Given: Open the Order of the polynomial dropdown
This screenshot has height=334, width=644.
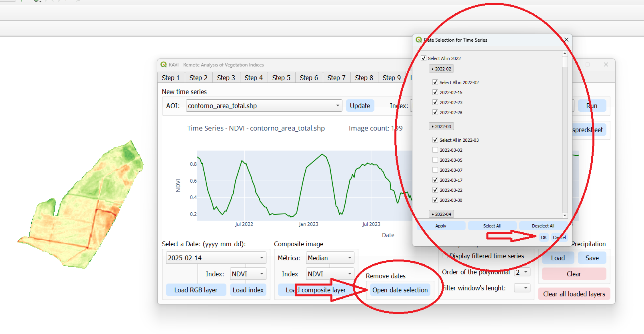Looking at the screenshot, I should pyautogui.click(x=522, y=272).
